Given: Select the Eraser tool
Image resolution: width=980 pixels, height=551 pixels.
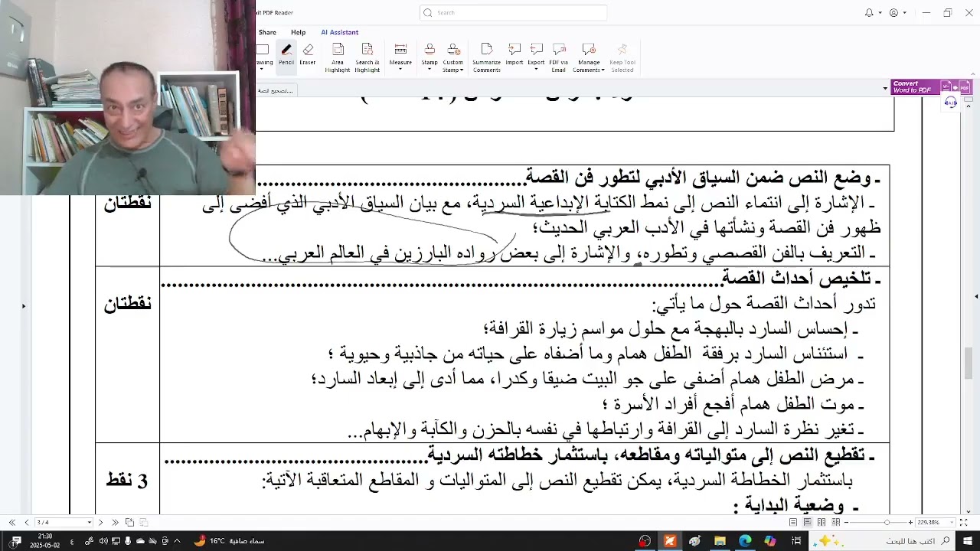Looking at the screenshot, I should click(x=308, y=55).
